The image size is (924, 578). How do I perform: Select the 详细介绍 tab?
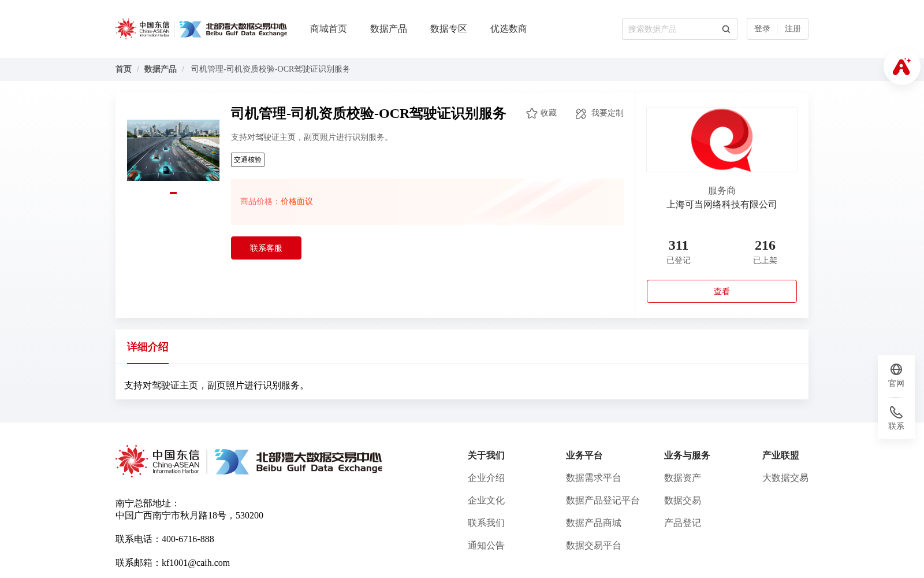[148, 347]
